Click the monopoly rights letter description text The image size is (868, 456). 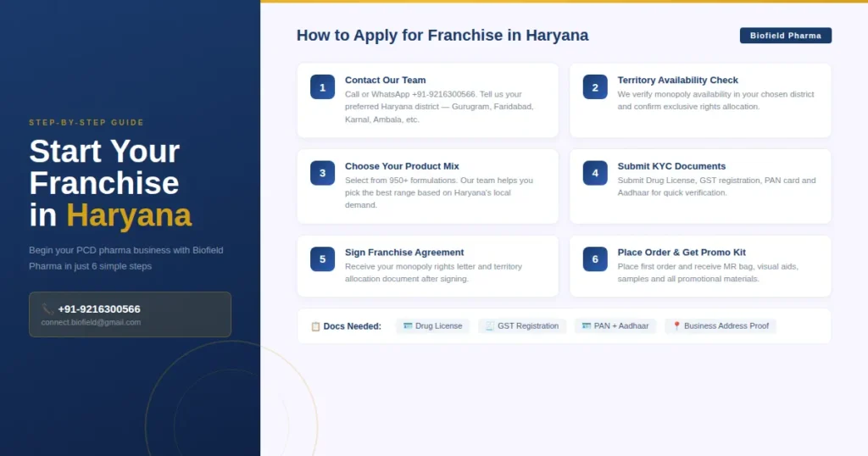coord(433,272)
